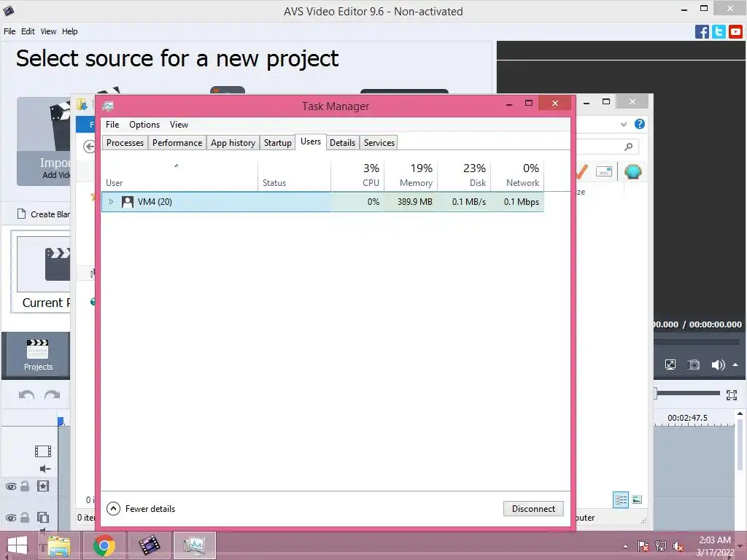Switch to the Startup tab
Viewport: 747px width, 560px height.
pyautogui.click(x=278, y=143)
